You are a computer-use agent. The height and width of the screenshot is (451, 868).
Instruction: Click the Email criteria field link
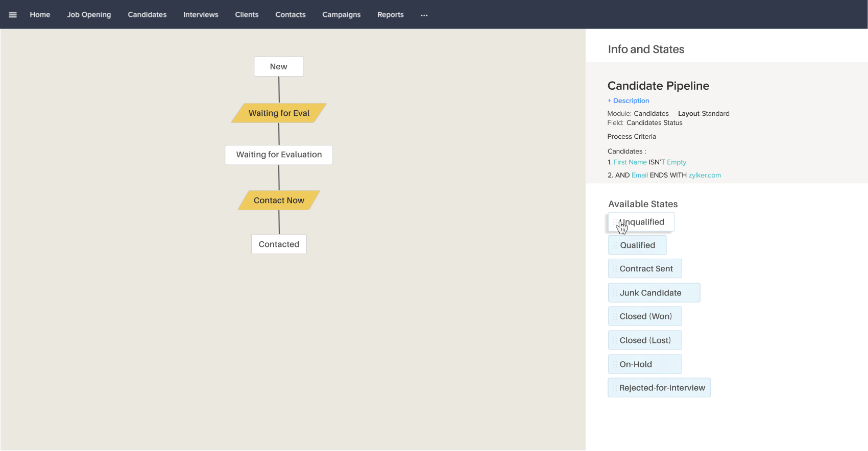(x=640, y=175)
